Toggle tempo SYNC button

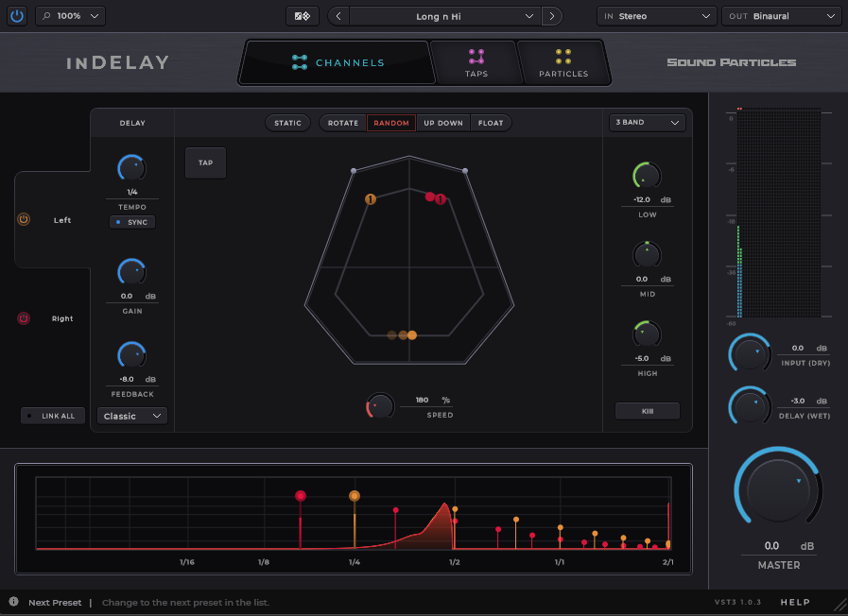(132, 222)
